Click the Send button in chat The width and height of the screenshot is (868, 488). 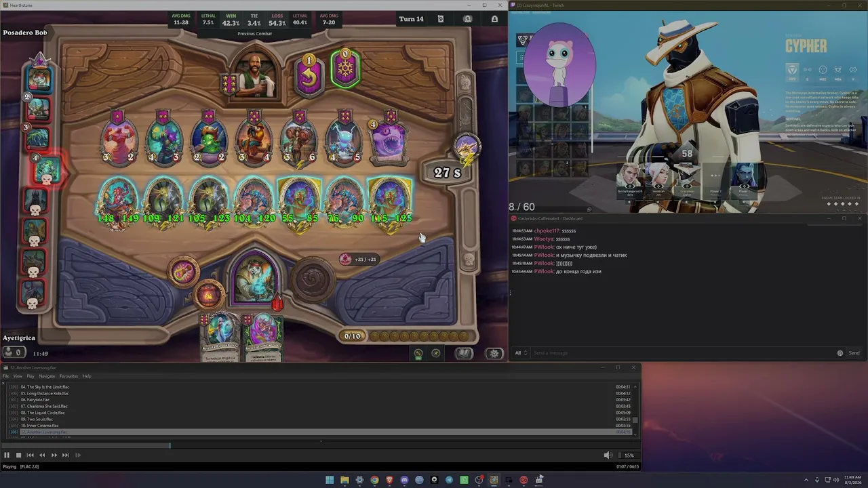(x=854, y=353)
